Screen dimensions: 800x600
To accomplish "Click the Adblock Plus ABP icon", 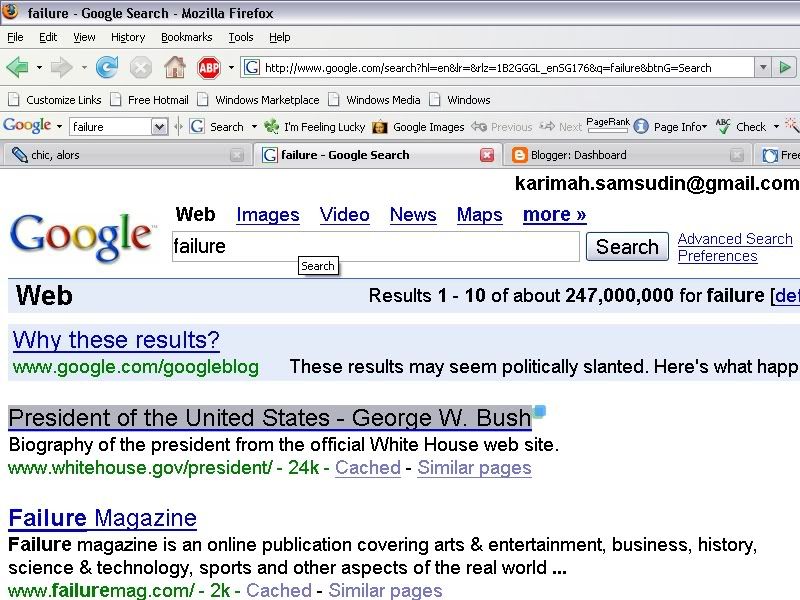I will [208, 68].
